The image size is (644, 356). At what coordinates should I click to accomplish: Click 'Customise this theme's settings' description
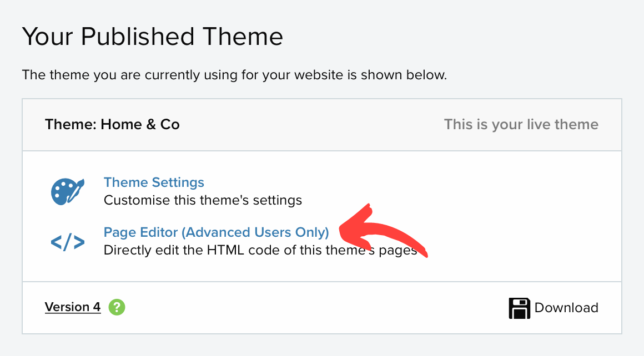click(x=203, y=200)
